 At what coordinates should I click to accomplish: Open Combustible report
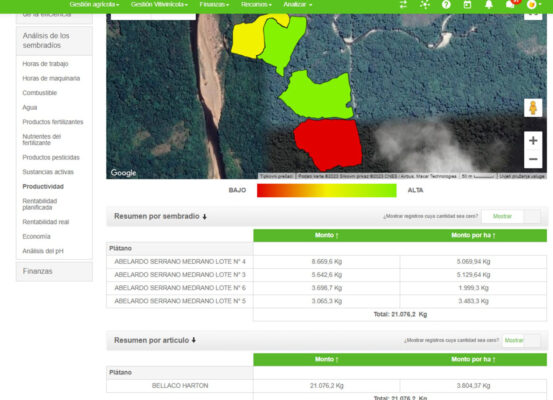pos(40,93)
